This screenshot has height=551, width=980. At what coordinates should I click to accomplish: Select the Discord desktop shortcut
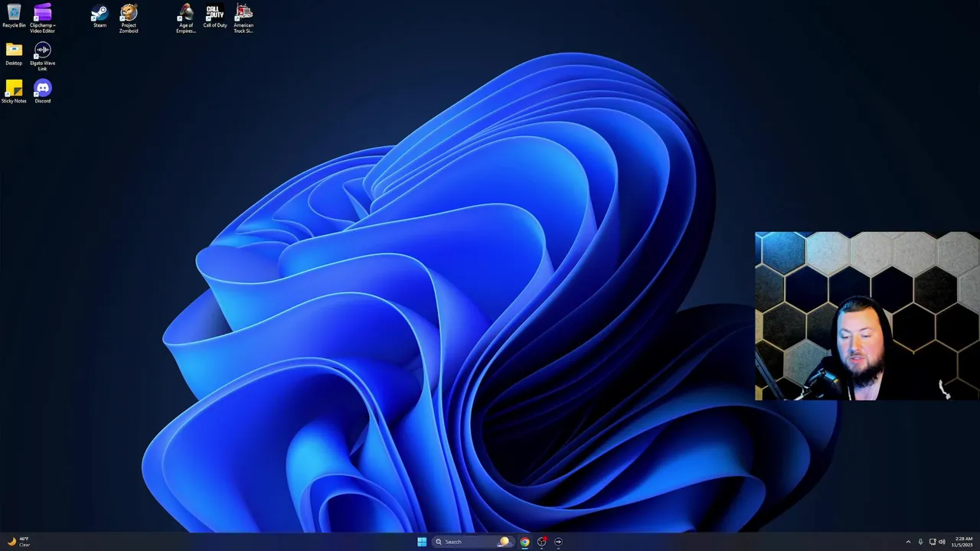43,92
